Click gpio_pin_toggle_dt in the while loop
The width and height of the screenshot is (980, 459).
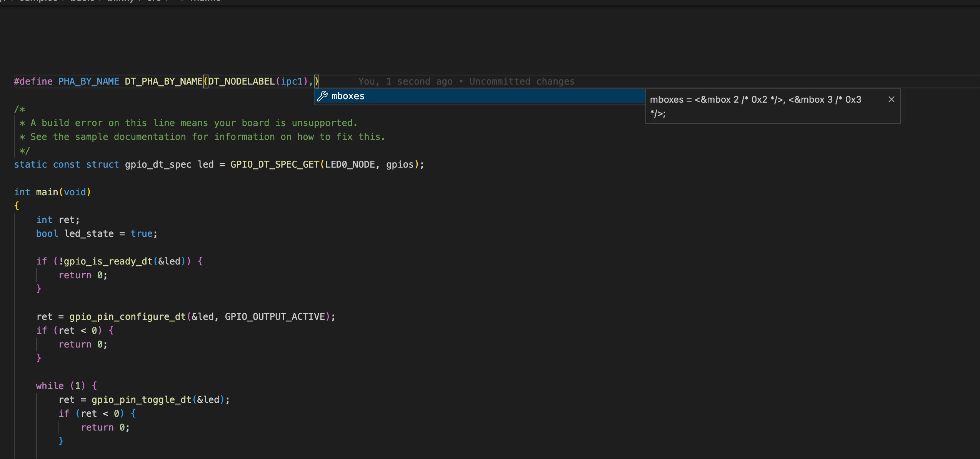141,399
